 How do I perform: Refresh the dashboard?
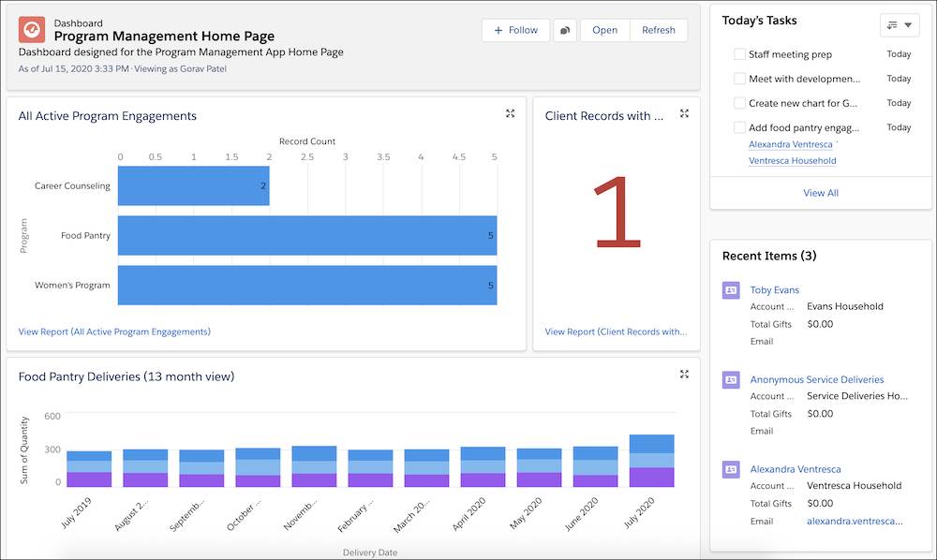coord(659,30)
